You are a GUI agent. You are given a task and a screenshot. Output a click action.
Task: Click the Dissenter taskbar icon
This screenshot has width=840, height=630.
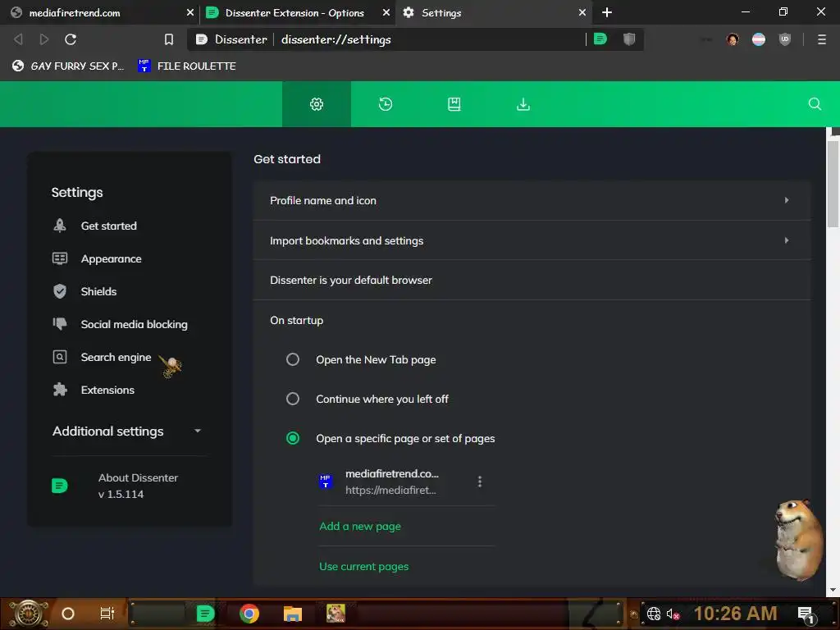click(205, 614)
